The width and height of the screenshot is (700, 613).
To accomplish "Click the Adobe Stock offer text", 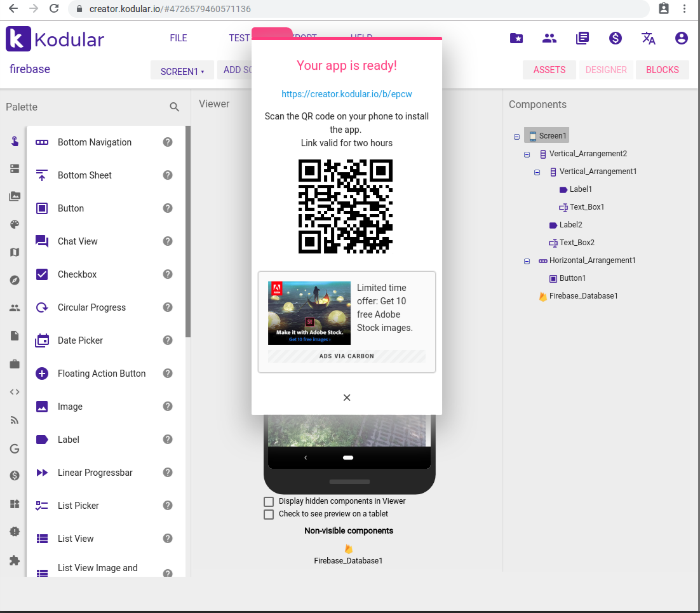I will pos(384,307).
